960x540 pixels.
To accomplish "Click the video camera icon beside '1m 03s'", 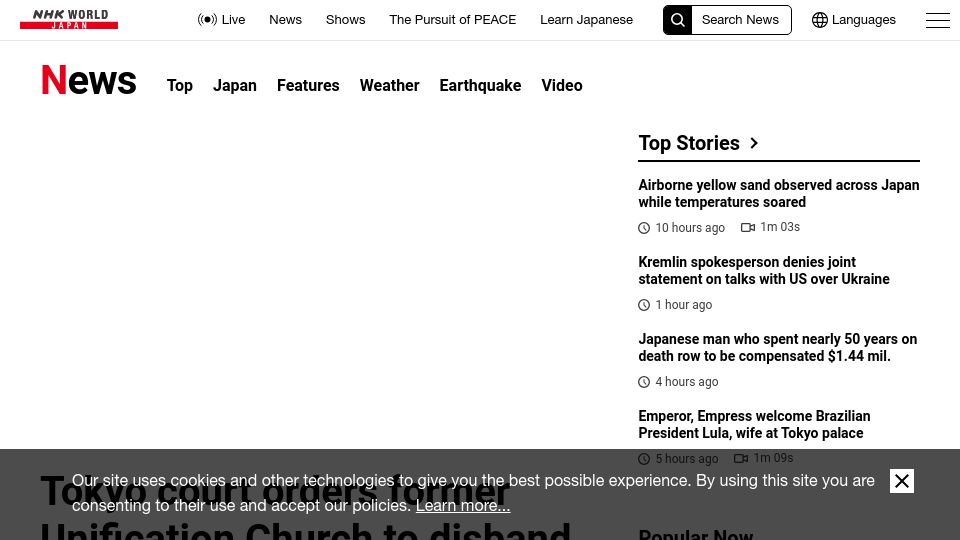I will point(748,227).
